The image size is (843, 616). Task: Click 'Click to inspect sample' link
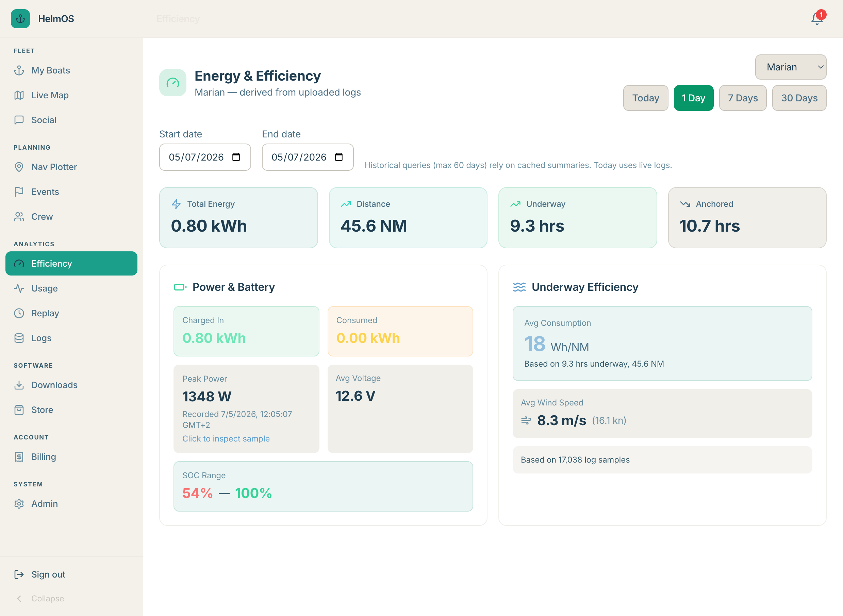click(226, 439)
